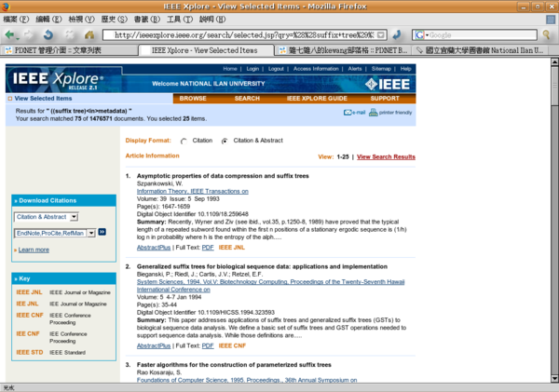Screen dimensions: 559x392
Task: Click the search magnifier icon
Action: pyautogui.click(x=546, y=34)
